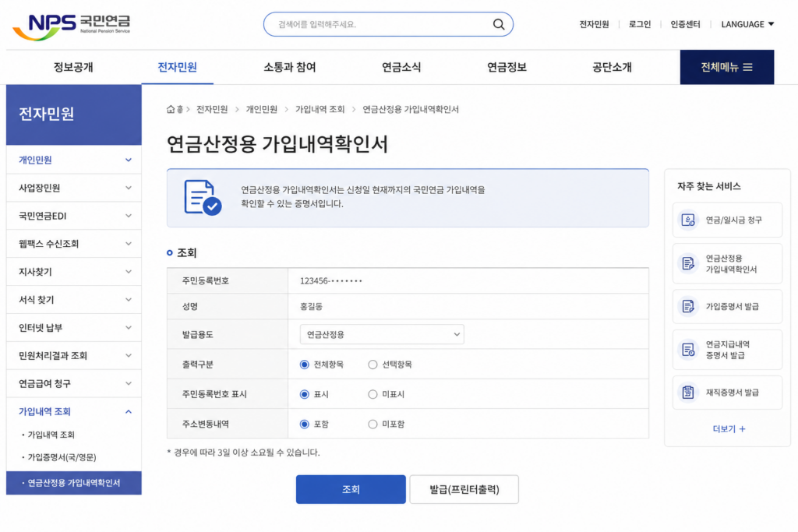Click 개인민원 in the breadcrumb
798x532 pixels.
click(x=262, y=109)
